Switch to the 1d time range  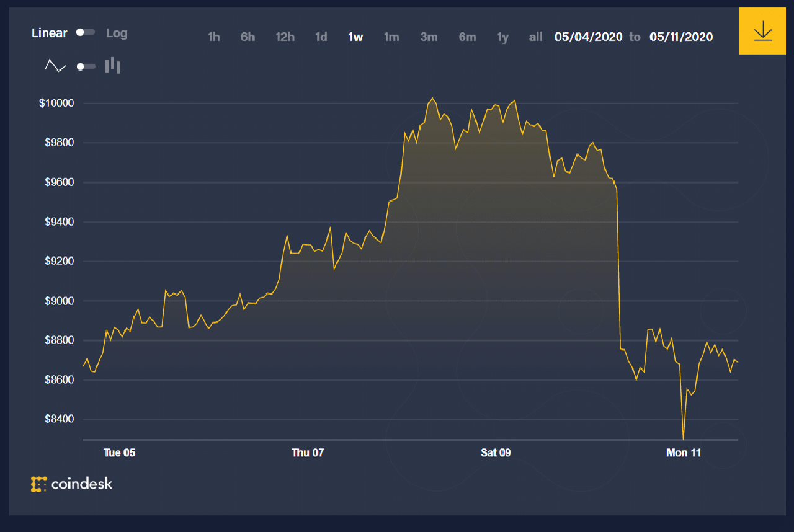click(x=321, y=37)
